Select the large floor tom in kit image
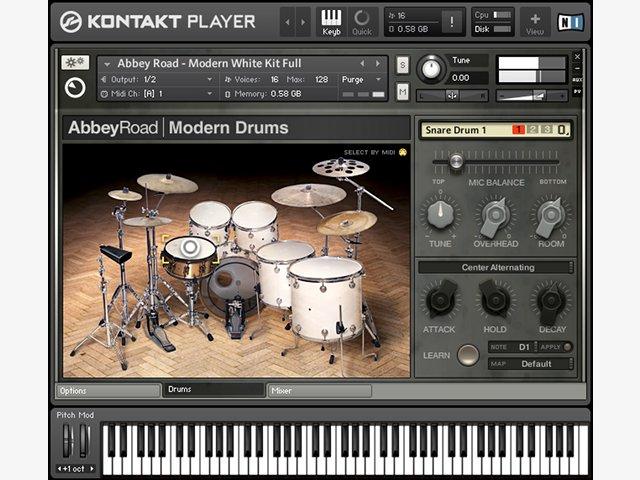The height and width of the screenshot is (480, 640). [x=326, y=298]
